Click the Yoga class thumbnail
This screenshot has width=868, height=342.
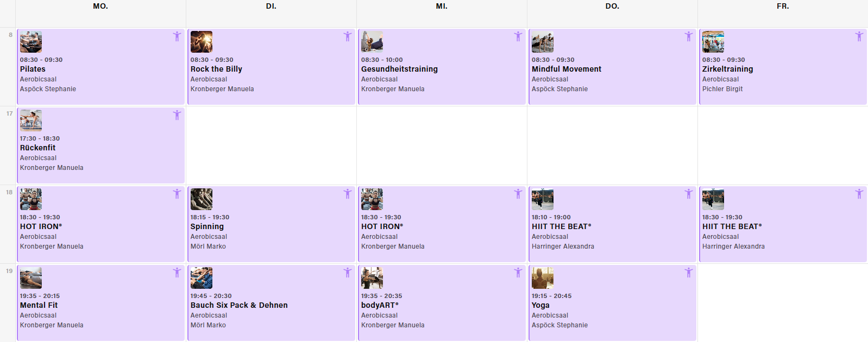point(543,278)
